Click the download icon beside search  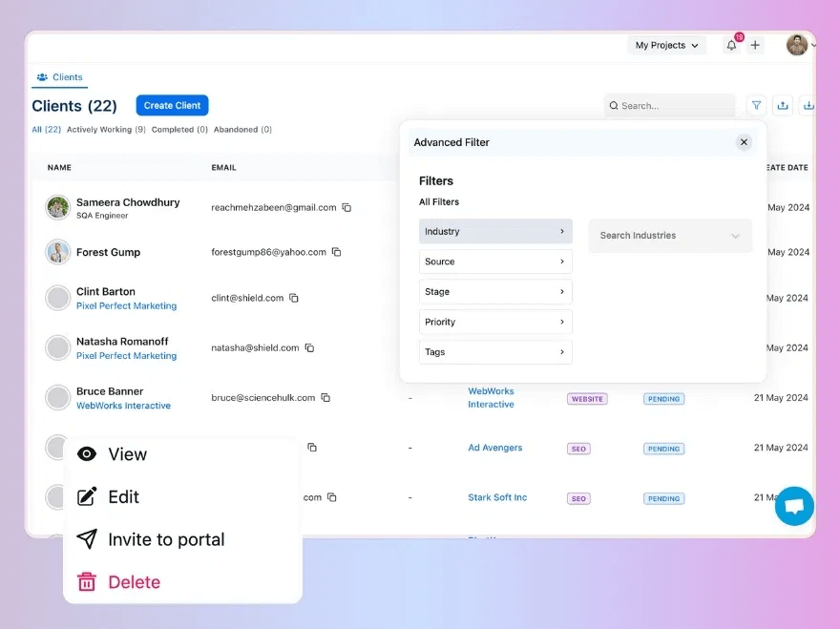click(808, 106)
